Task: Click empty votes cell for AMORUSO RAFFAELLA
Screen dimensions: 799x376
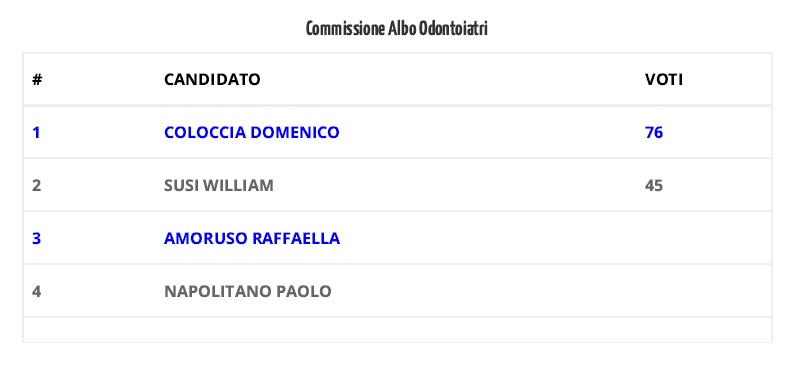Action: [x=704, y=238]
